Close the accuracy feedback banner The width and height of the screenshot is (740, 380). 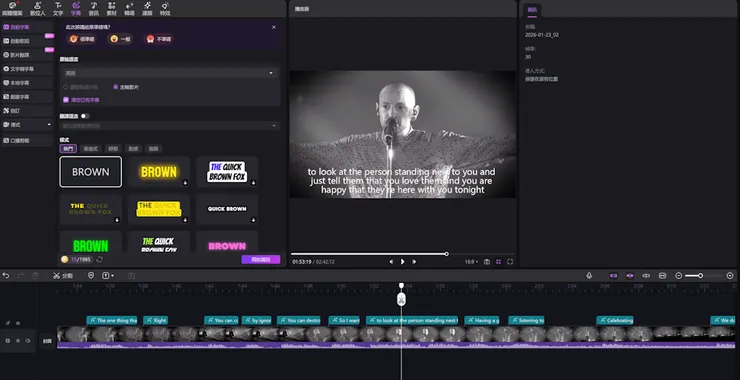[x=274, y=27]
